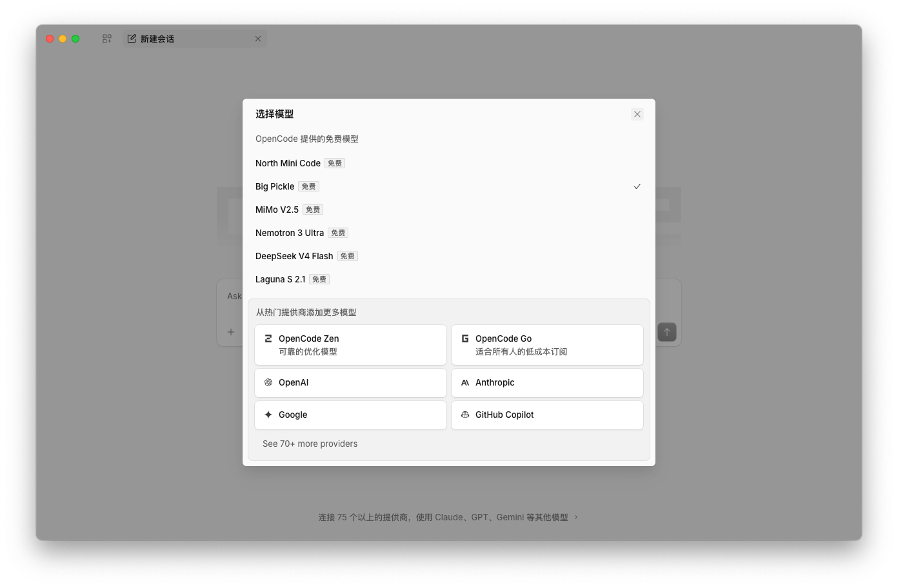
Task: Click the chevron after 等其他模型
Action: click(x=576, y=517)
